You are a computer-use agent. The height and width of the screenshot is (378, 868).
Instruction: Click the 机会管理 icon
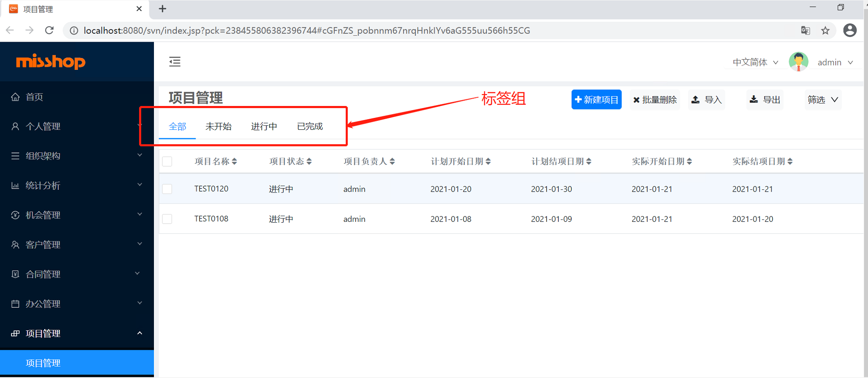[x=15, y=215]
